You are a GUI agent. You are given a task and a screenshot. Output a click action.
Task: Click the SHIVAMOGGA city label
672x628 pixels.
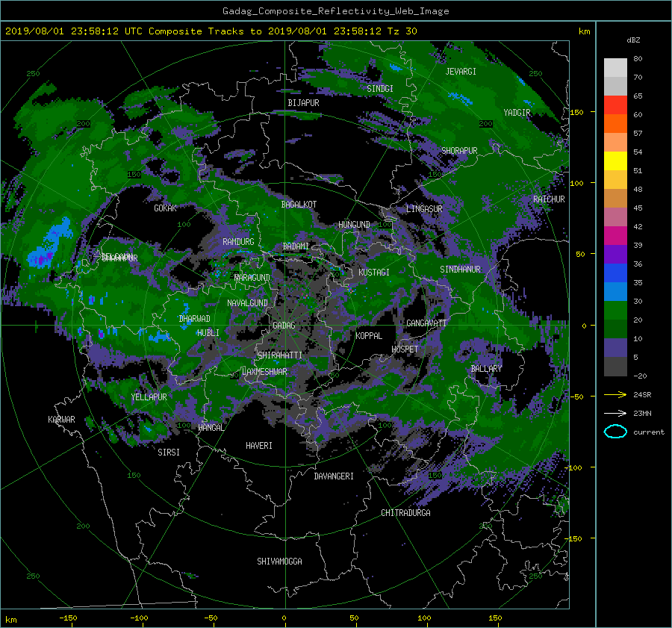279,562
